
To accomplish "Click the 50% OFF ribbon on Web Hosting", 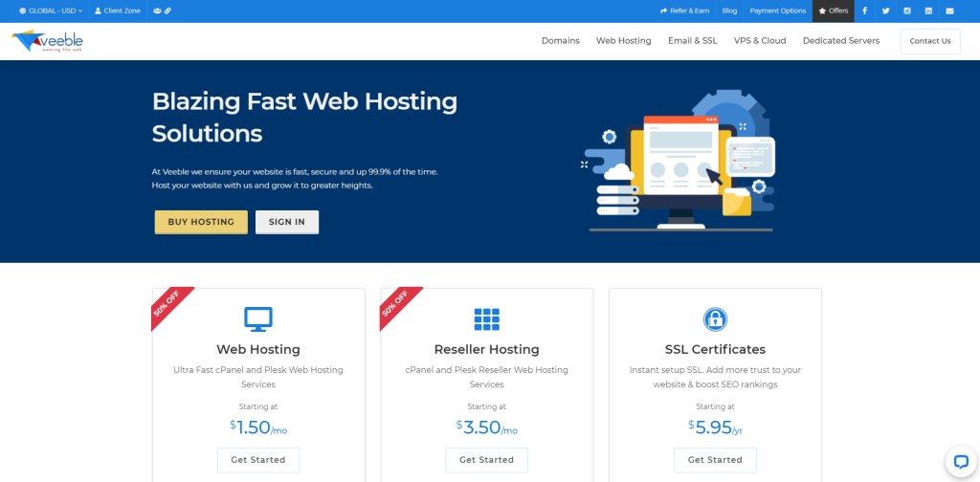I will pos(168,305).
